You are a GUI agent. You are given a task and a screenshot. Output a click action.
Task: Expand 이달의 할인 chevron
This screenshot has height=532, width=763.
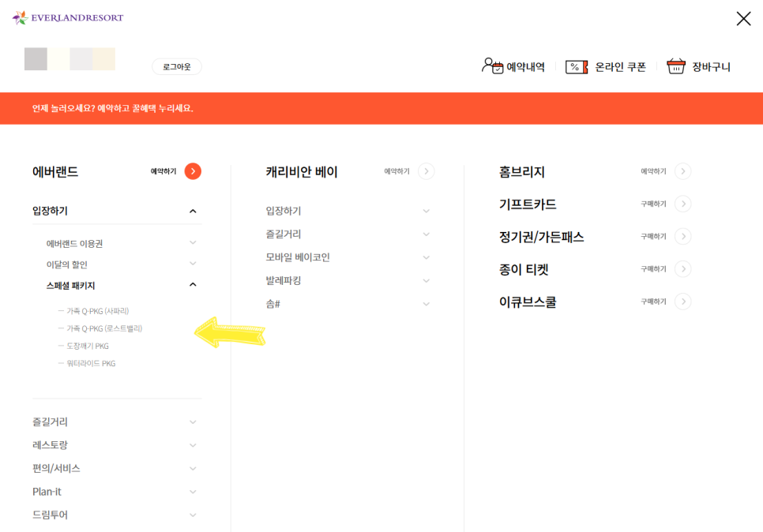click(x=193, y=264)
